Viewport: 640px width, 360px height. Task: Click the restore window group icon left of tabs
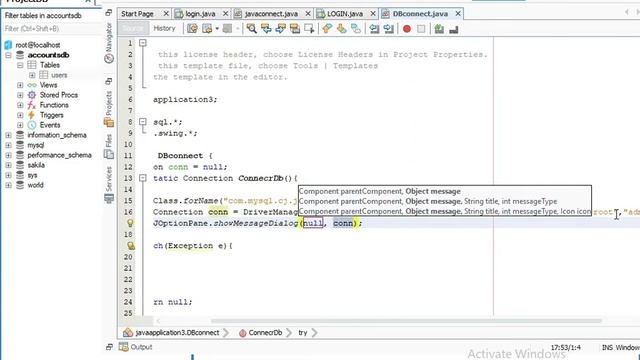[109, 13]
